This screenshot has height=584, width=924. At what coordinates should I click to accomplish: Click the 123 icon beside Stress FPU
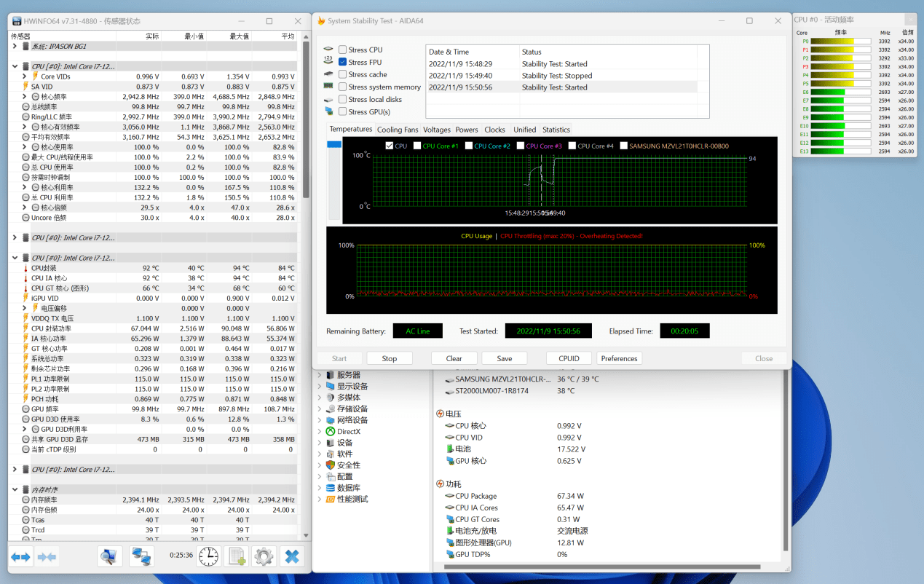coord(328,62)
